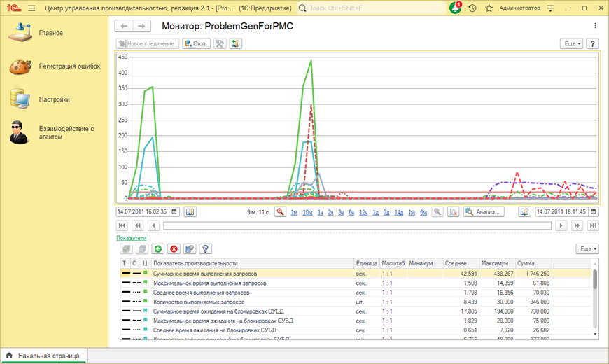Click the timeline horizontal scroll track

357,225
